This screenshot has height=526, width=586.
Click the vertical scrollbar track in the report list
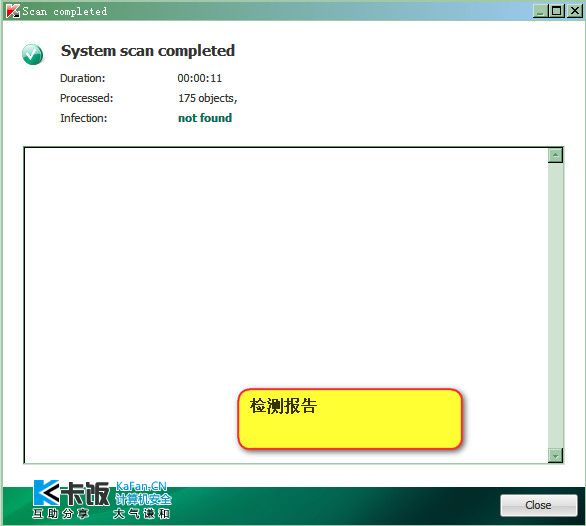pyautogui.click(x=555, y=305)
